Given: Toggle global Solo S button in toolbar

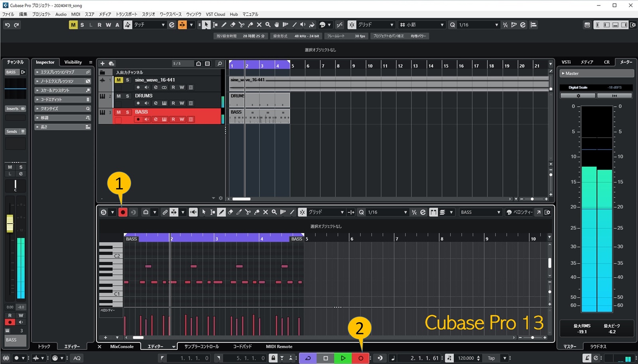Looking at the screenshot, I should pos(82,25).
